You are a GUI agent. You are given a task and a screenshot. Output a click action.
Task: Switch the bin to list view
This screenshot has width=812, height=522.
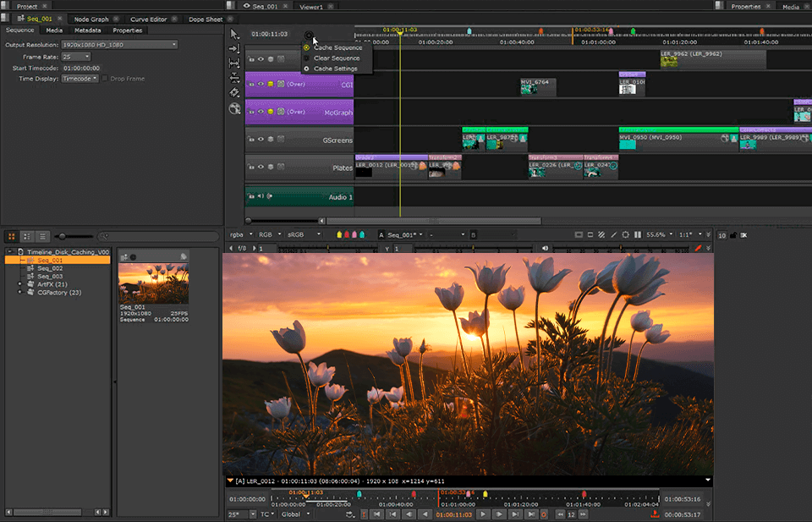tap(43, 236)
